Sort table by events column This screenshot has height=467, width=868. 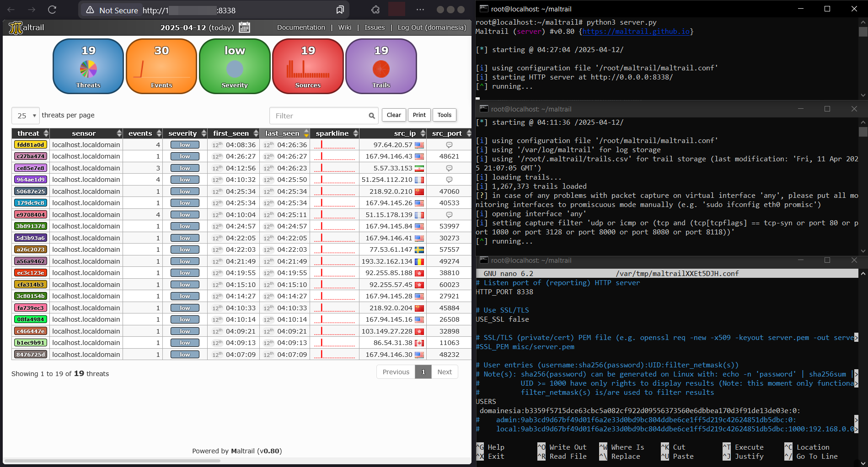143,133
